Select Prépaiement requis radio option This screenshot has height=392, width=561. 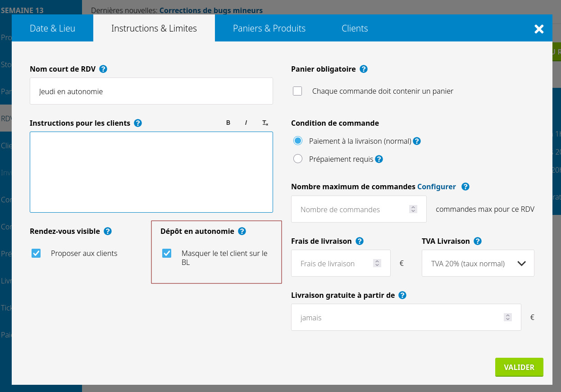coord(297,159)
